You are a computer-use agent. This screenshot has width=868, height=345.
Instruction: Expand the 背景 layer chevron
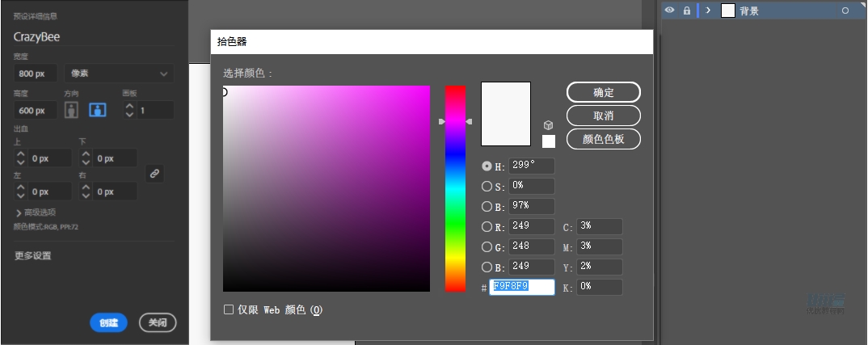coord(708,10)
